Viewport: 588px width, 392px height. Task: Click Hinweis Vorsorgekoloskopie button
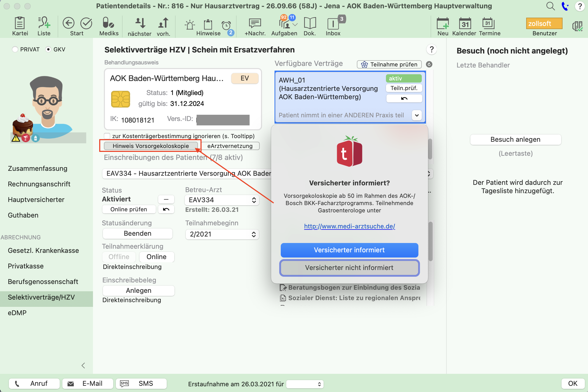tap(151, 146)
